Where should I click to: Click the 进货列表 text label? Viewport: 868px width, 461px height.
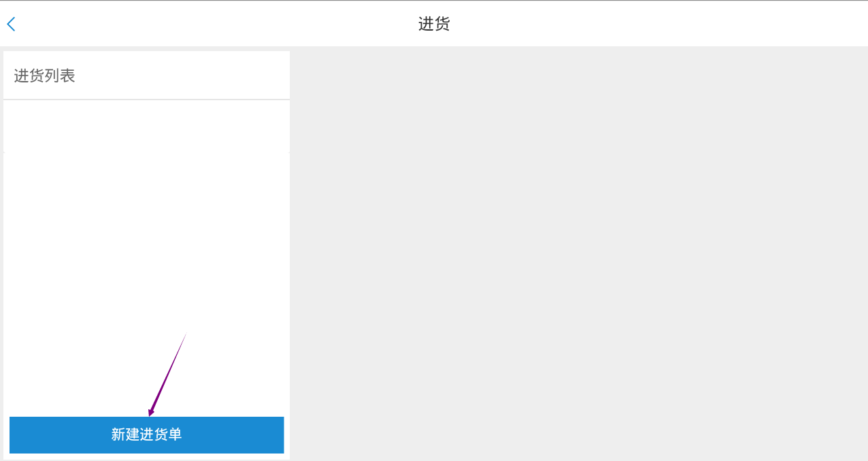(44, 76)
